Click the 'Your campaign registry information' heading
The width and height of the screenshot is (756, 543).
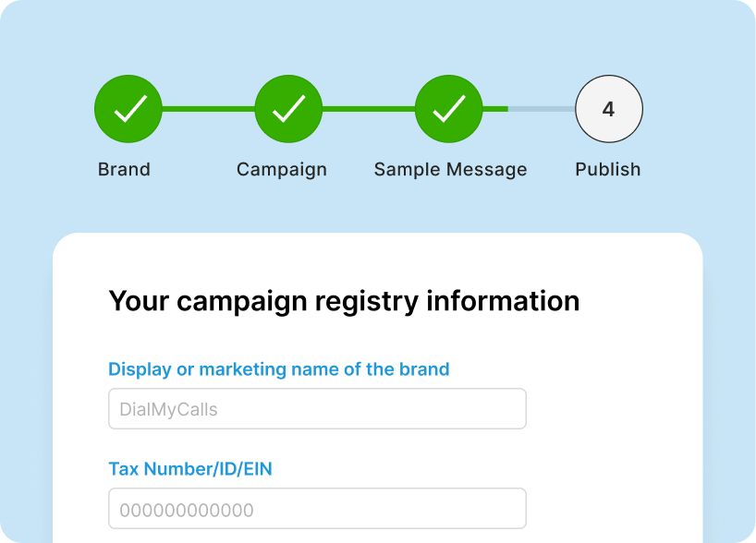click(x=344, y=301)
